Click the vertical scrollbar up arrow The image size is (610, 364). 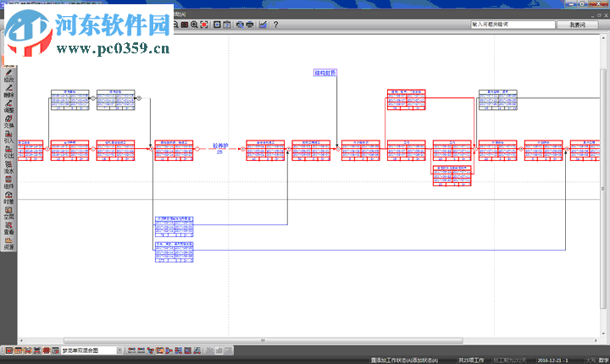coord(603,38)
